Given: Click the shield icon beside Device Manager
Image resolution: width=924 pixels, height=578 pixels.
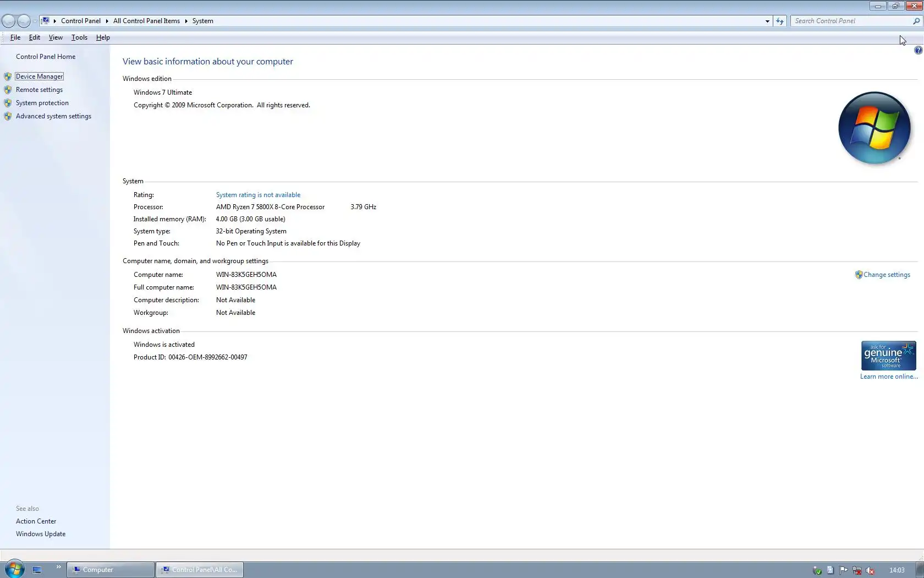Looking at the screenshot, I should click(x=8, y=77).
